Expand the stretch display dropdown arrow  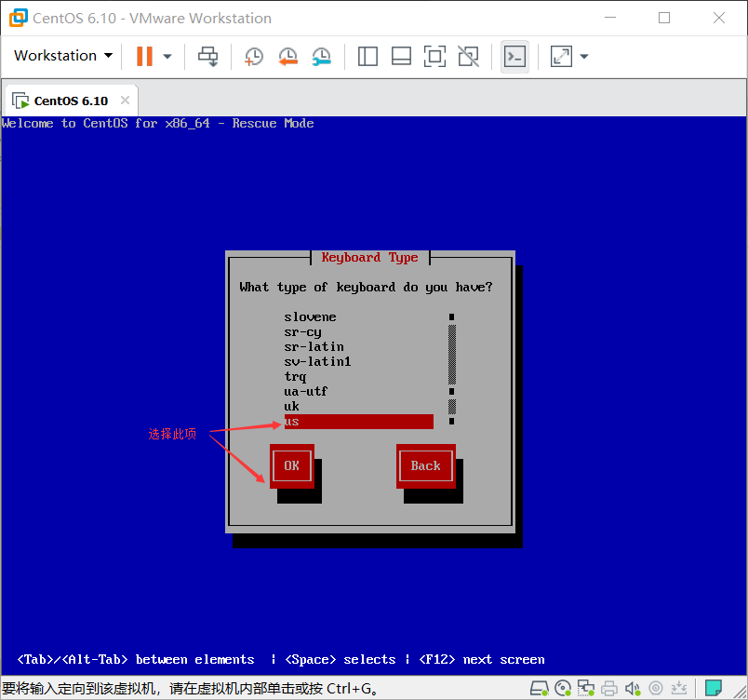click(x=584, y=56)
